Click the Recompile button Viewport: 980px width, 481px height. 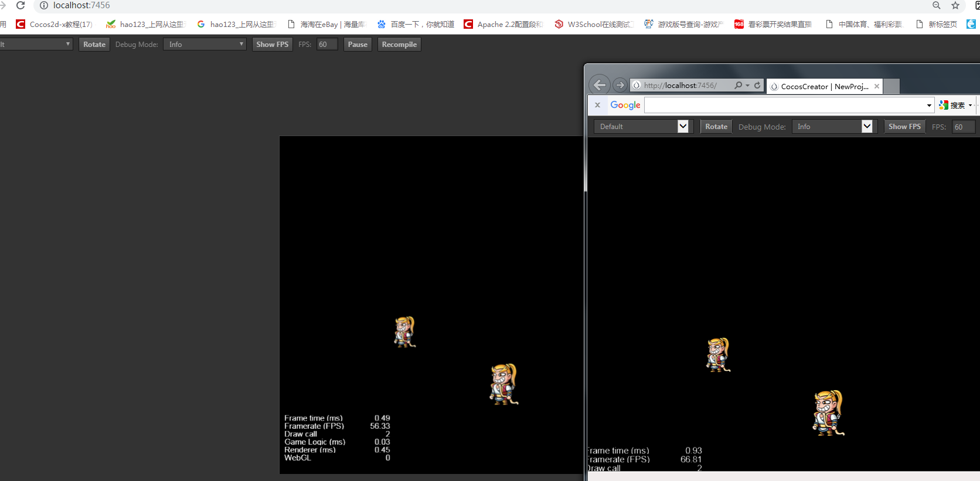click(x=399, y=44)
